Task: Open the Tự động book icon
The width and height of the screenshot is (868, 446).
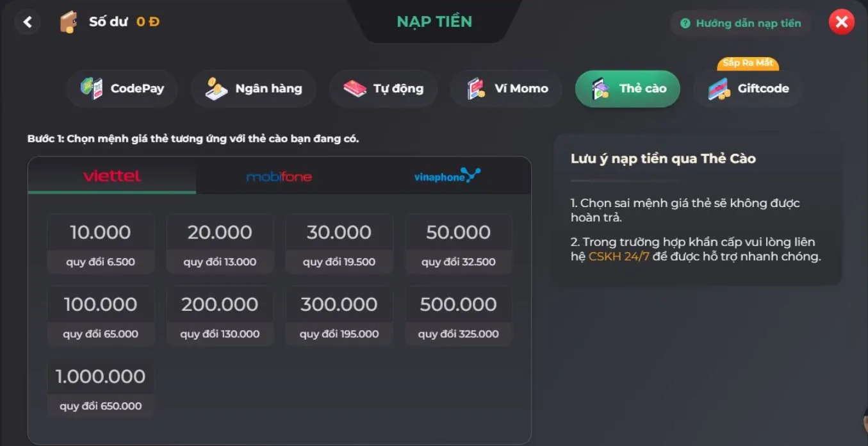Action: (x=354, y=88)
